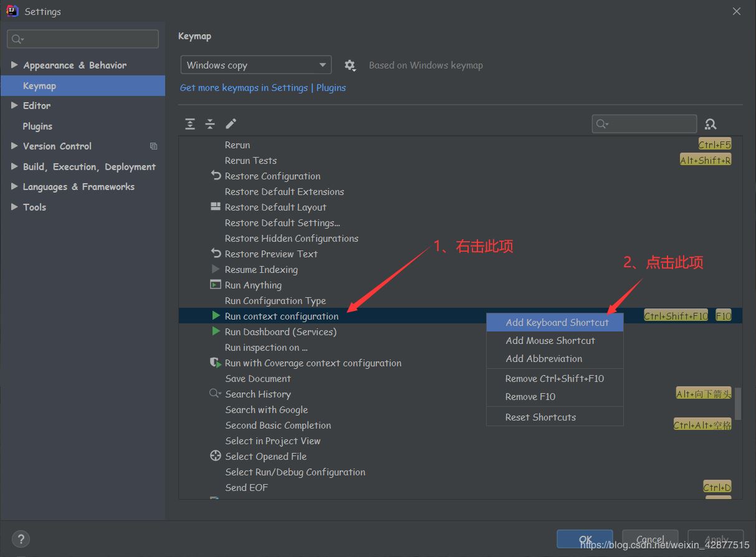Click the help question mark button
Screen dimensions: 756x557
(21, 539)
